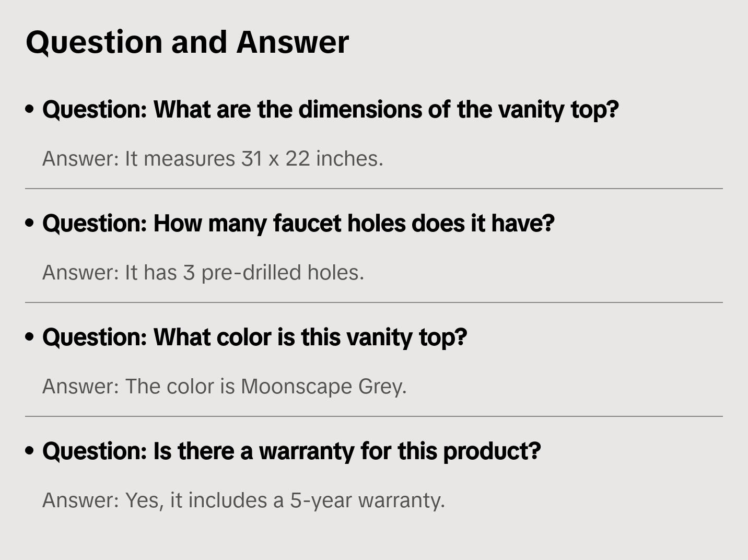Open the vanity top color question
This screenshot has width=748, height=560.
pyautogui.click(x=254, y=337)
